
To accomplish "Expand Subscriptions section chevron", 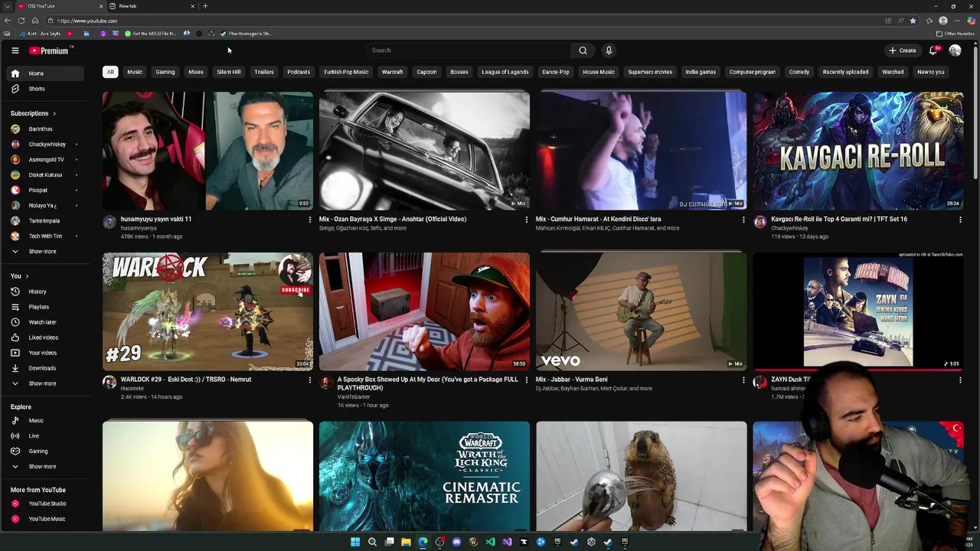I will [54, 113].
